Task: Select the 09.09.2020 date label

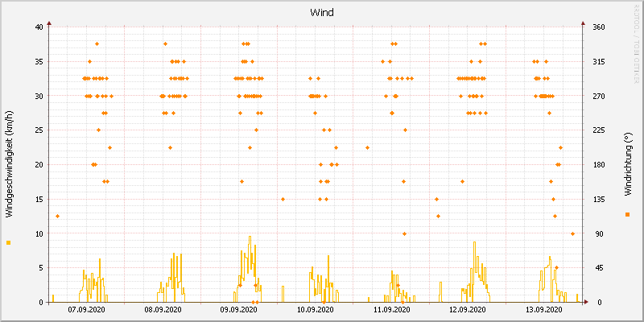Action: [x=239, y=309]
